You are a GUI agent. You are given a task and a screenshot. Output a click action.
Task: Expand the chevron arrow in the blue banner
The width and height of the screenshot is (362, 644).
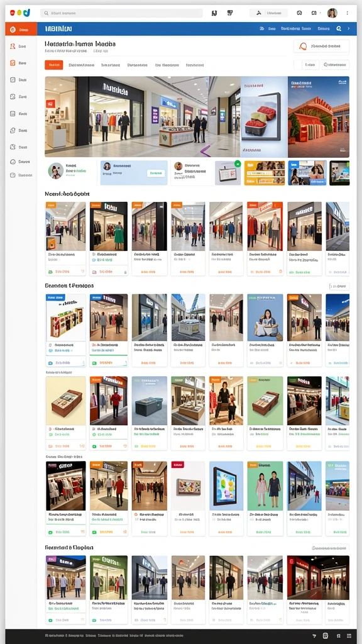pyautogui.click(x=349, y=29)
